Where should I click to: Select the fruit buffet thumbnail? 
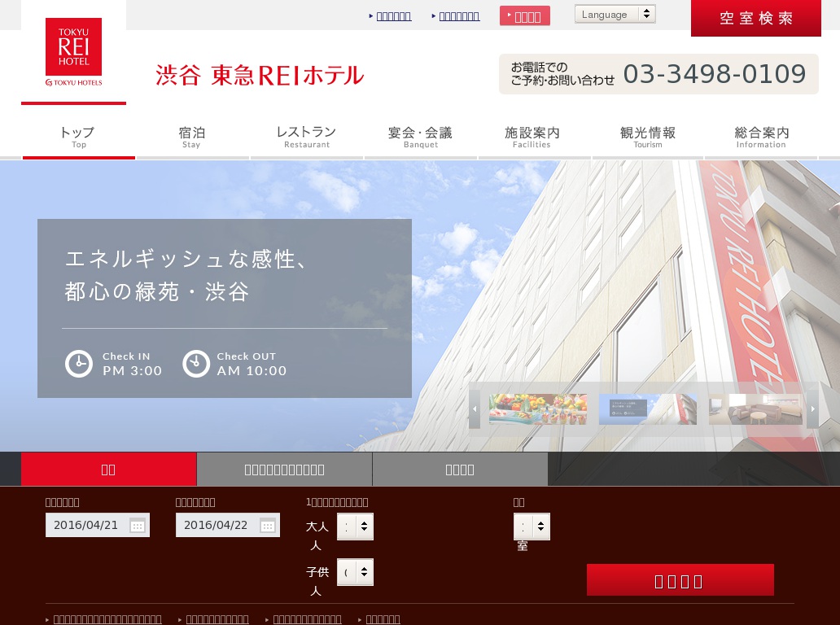(538, 409)
